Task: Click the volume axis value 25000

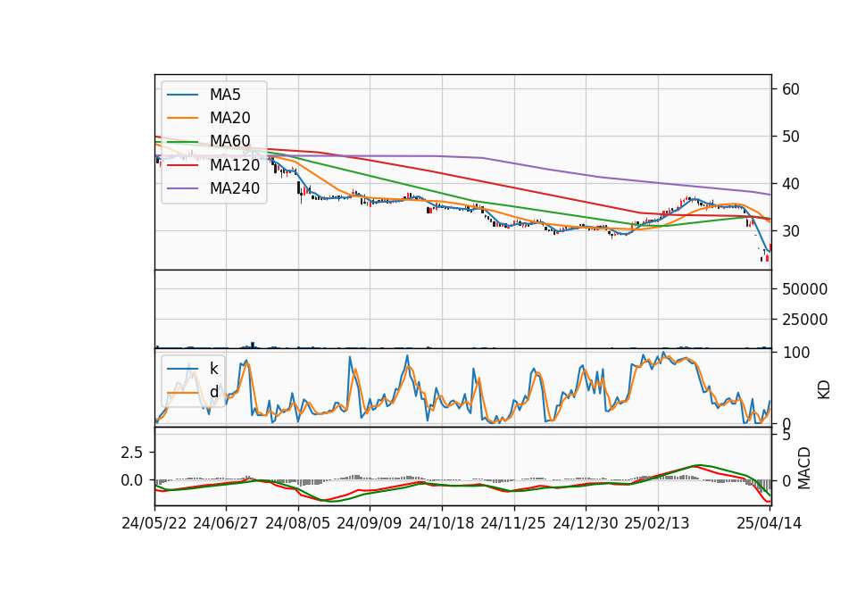Action: coord(805,320)
